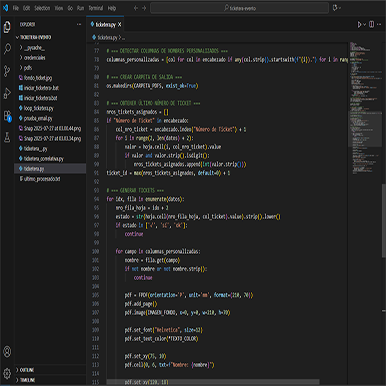
Task: Open the Explorer view in activity bar
Action: click(7, 27)
